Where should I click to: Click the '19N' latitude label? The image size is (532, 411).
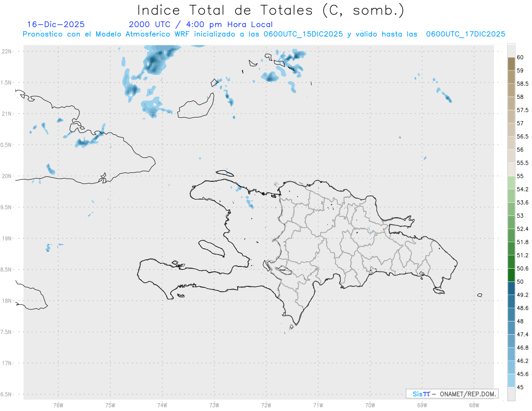tap(7, 239)
